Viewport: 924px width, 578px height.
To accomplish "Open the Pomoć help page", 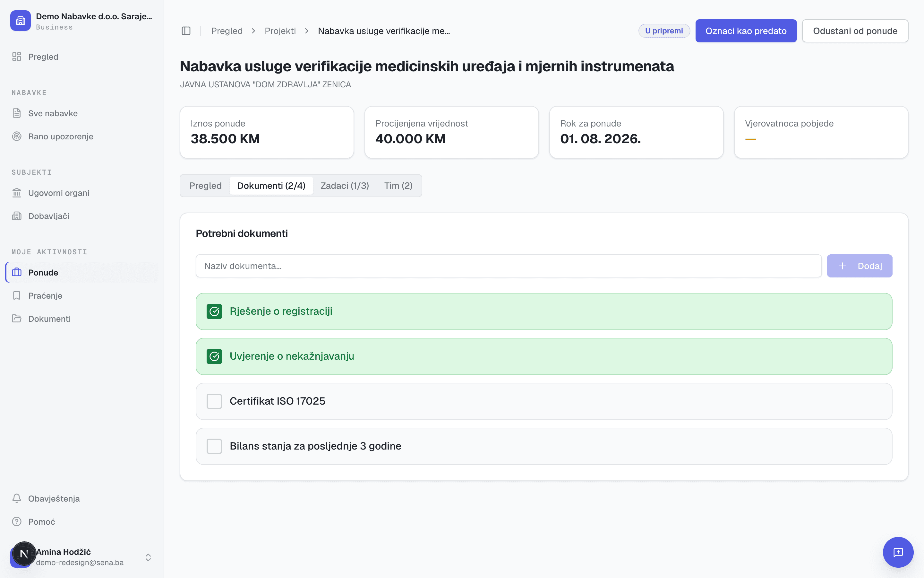I will 82,522.
